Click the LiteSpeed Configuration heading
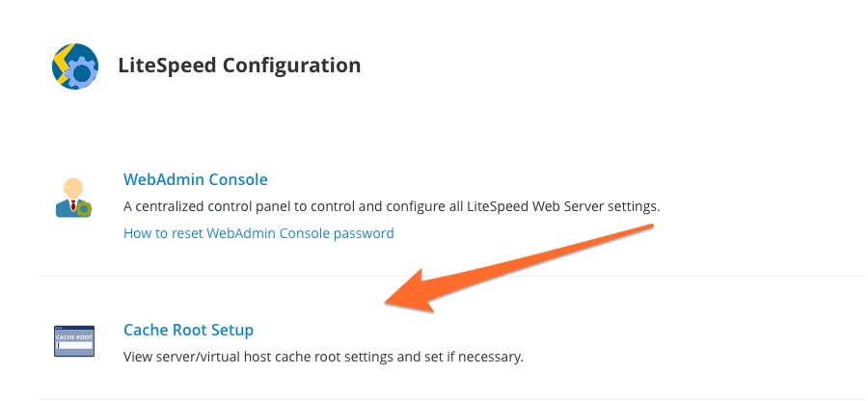The image size is (868, 401). point(239,66)
